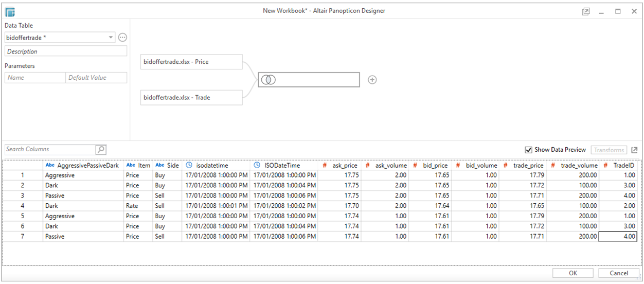The image size is (644, 284).
Task: Click the clock icon of the uppercase ISODateTime column
Action: tap(257, 166)
